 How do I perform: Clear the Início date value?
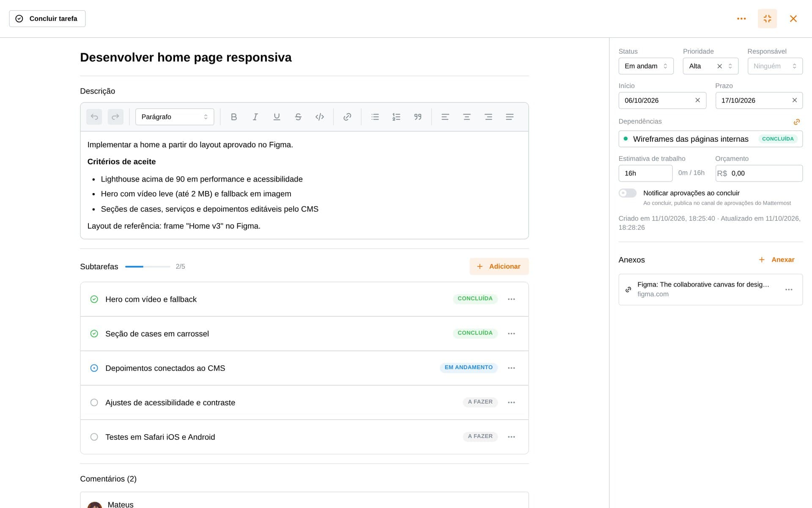[697, 100]
